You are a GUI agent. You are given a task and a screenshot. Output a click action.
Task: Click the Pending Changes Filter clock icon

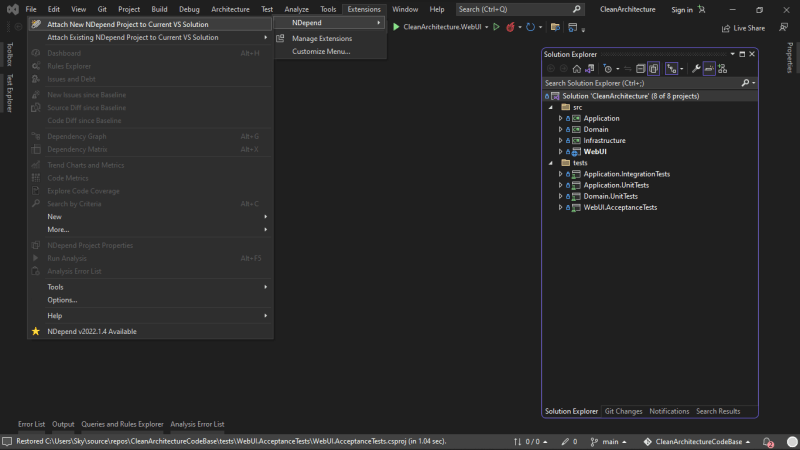(607, 69)
